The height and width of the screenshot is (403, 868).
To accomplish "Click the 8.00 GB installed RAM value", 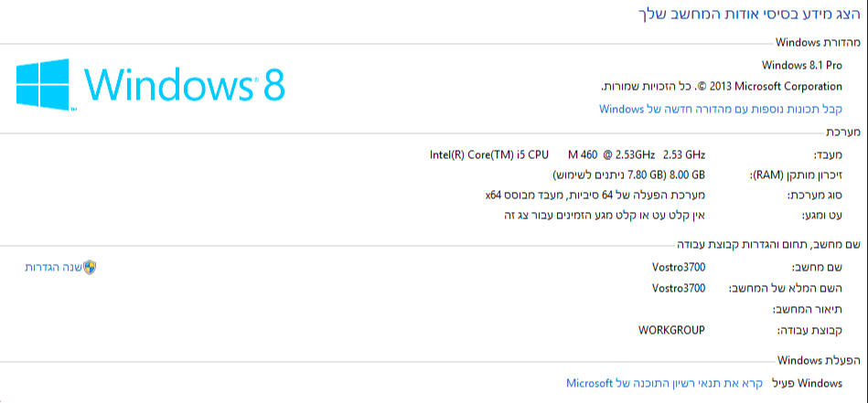I will pyautogui.click(x=629, y=175).
